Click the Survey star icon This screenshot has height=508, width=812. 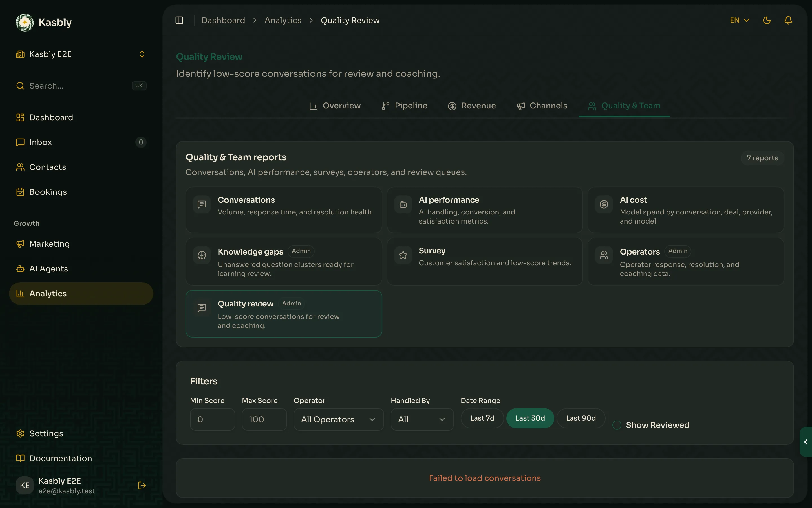[403, 255]
